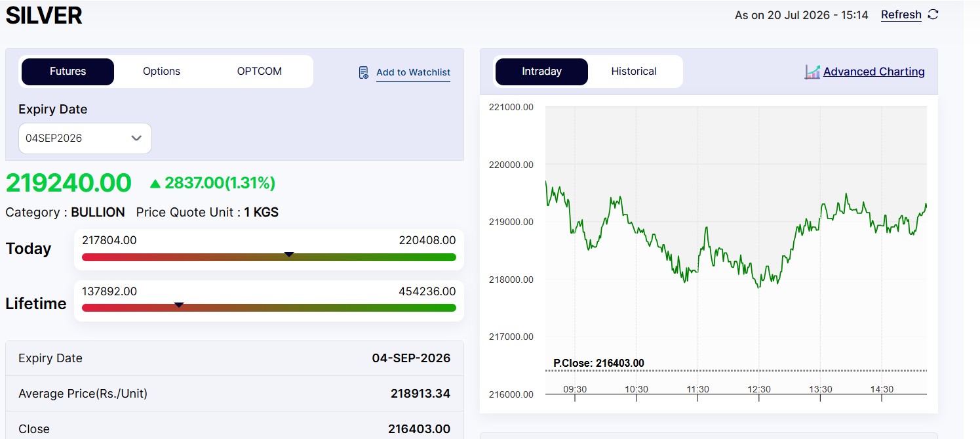Click the 219240.00 last traded price
The image size is (980, 439).
tap(68, 183)
